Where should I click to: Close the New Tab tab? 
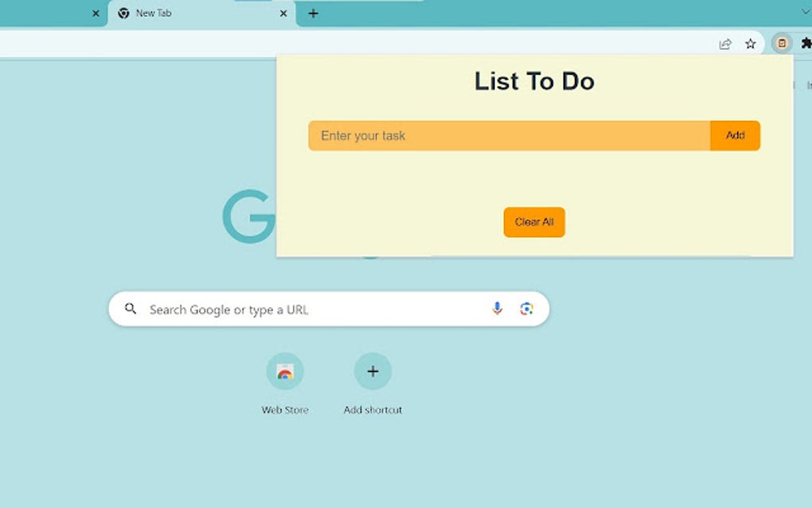[283, 13]
